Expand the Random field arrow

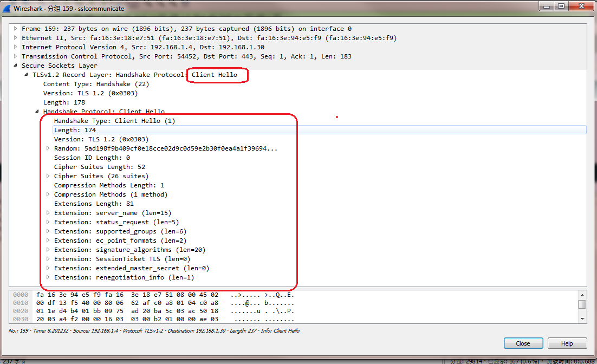click(48, 148)
